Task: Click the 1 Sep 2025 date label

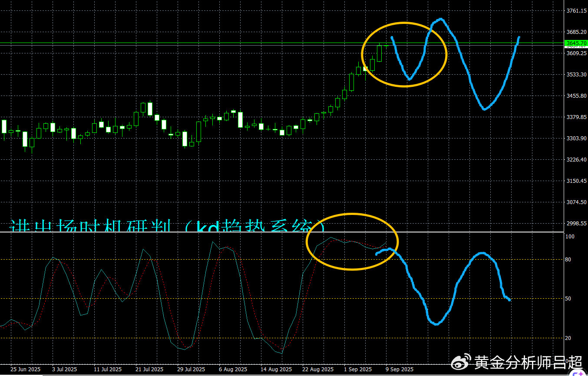Action: pos(358,369)
